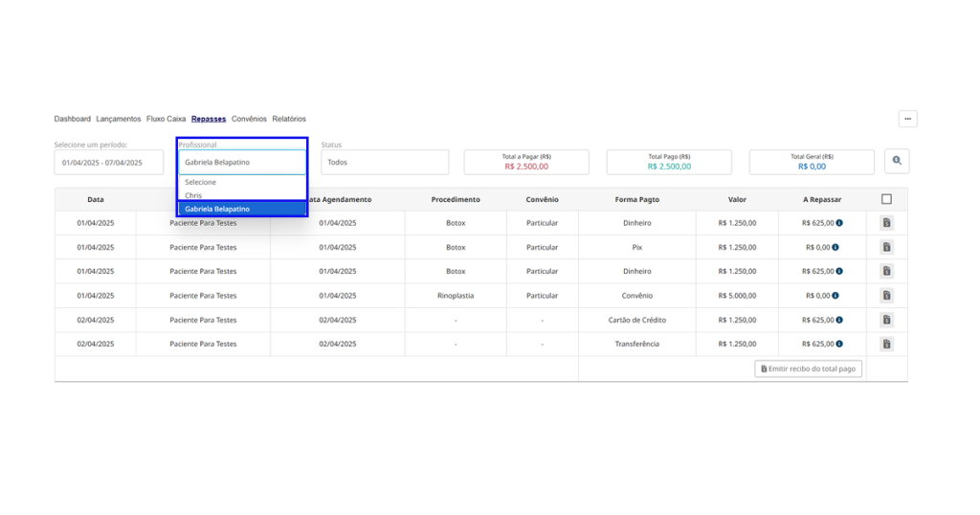The image size is (980, 515).
Task: Open receipt icon for the Transferência row
Action: click(x=886, y=344)
